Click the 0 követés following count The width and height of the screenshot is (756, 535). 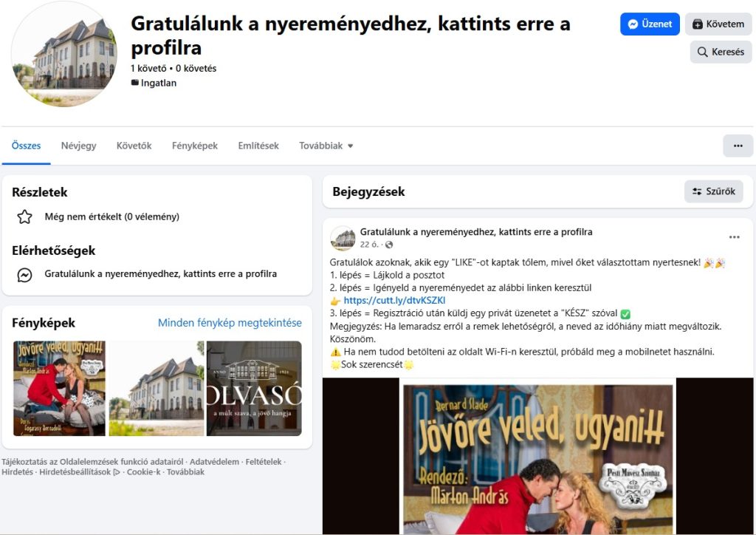coord(196,69)
